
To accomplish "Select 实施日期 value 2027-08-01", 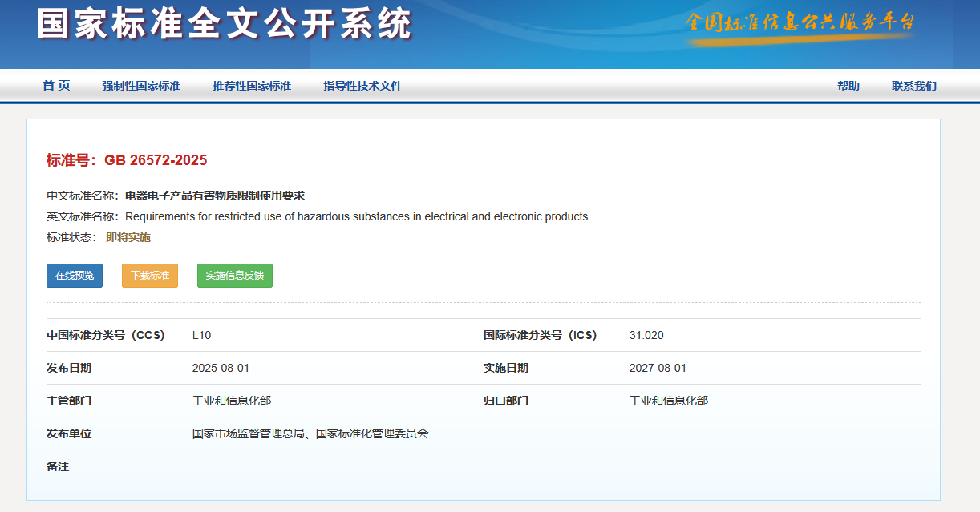I will click(x=658, y=368).
